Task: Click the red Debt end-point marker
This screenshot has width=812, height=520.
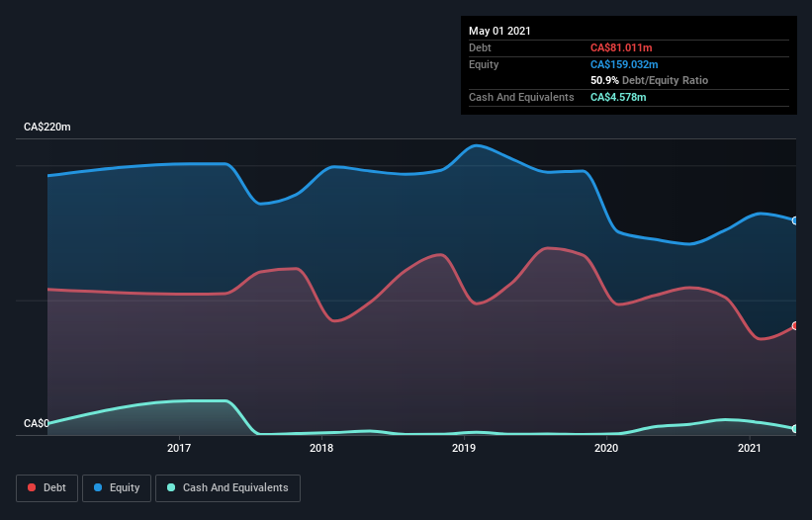Action: click(x=795, y=326)
